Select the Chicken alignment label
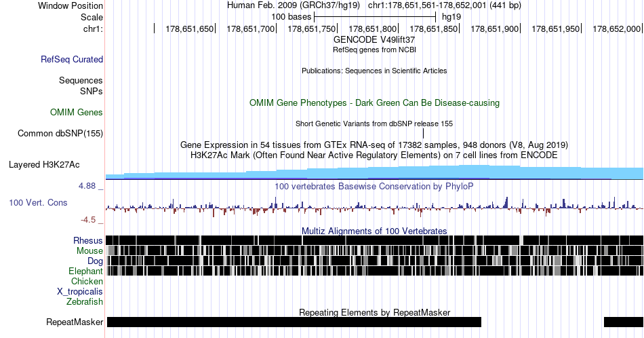644x338 pixels. [x=87, y=281]
